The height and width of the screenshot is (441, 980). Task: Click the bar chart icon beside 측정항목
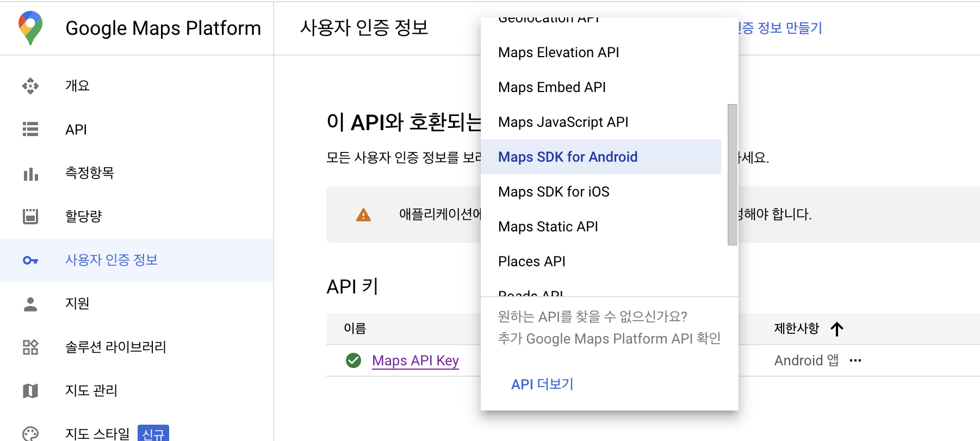tap(30, 174)
